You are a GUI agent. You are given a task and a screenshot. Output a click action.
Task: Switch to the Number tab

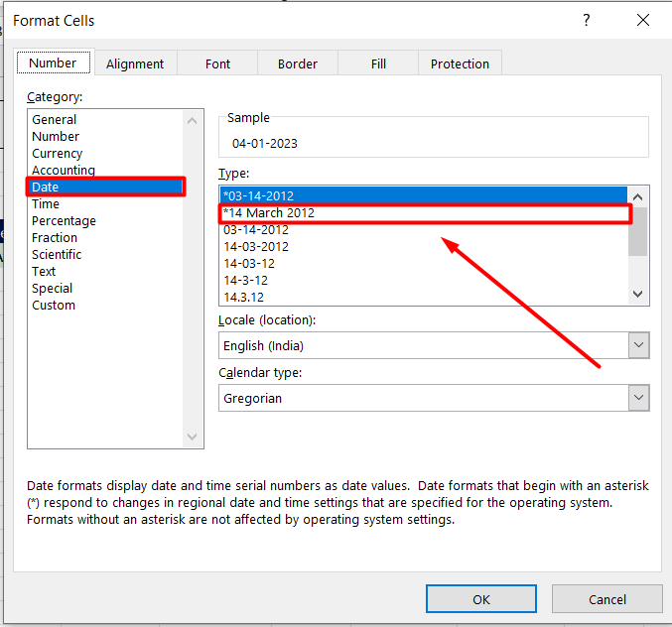54,63
